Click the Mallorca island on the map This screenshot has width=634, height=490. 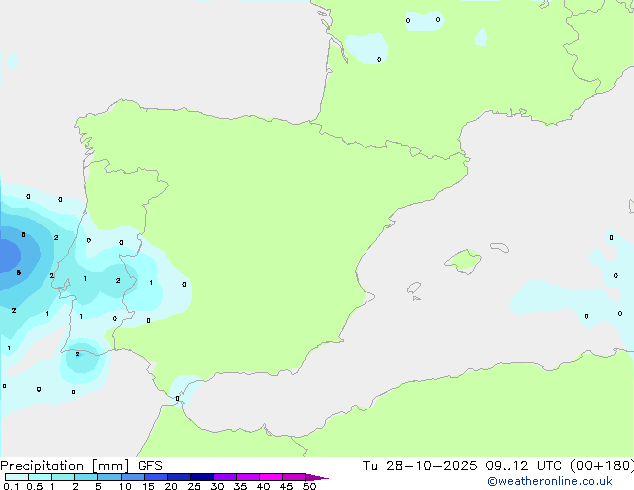pos(463,261)
